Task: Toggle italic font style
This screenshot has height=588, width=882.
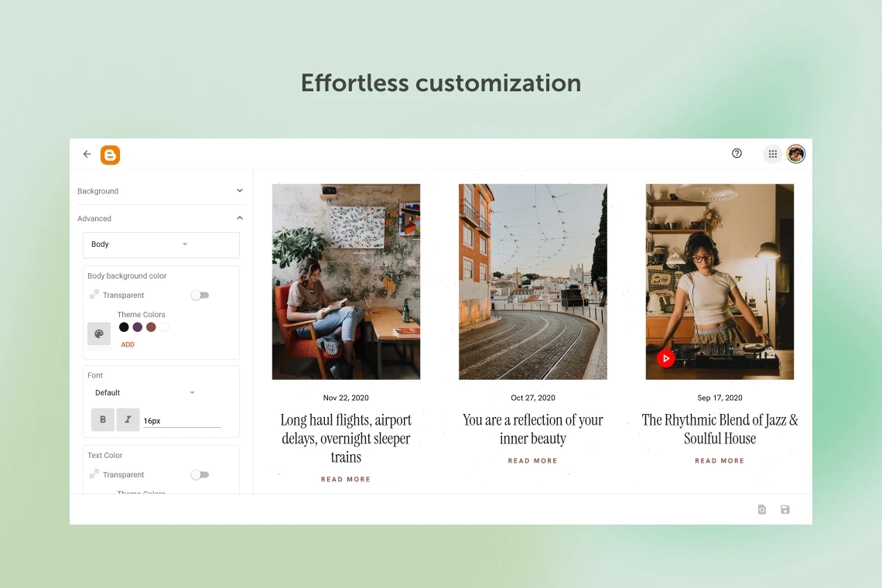Action: pyautogui.click(x=128, y=419)
